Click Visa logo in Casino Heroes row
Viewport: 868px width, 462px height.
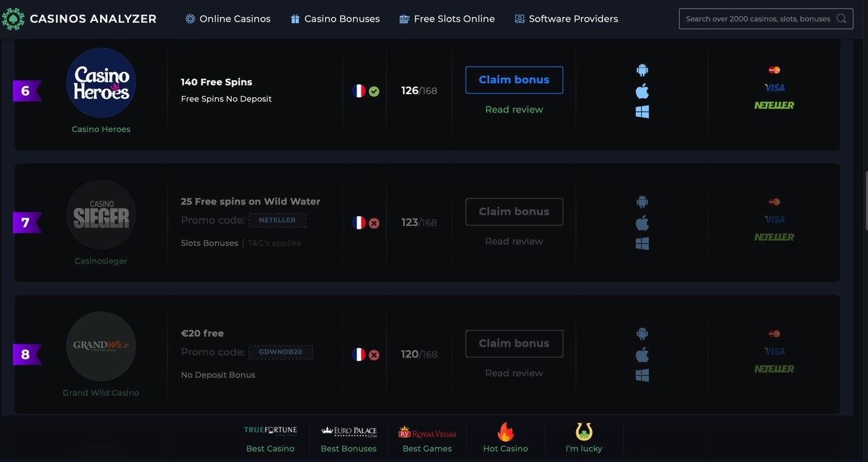pos(774,88)
